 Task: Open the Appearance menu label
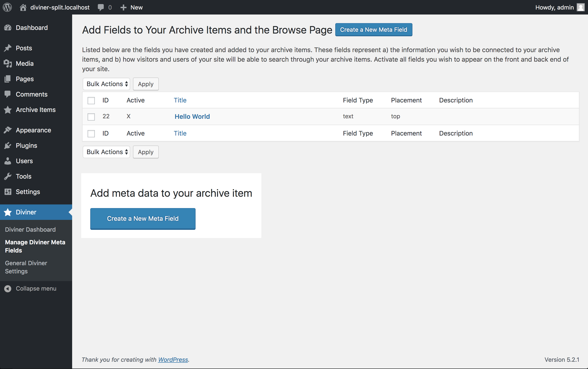pyautogui.click(x=33, y=130)
